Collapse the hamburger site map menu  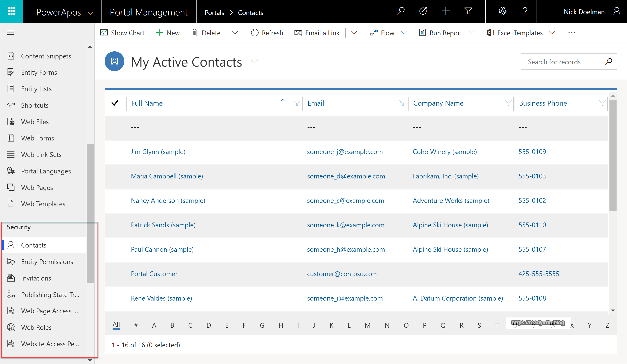10,33
